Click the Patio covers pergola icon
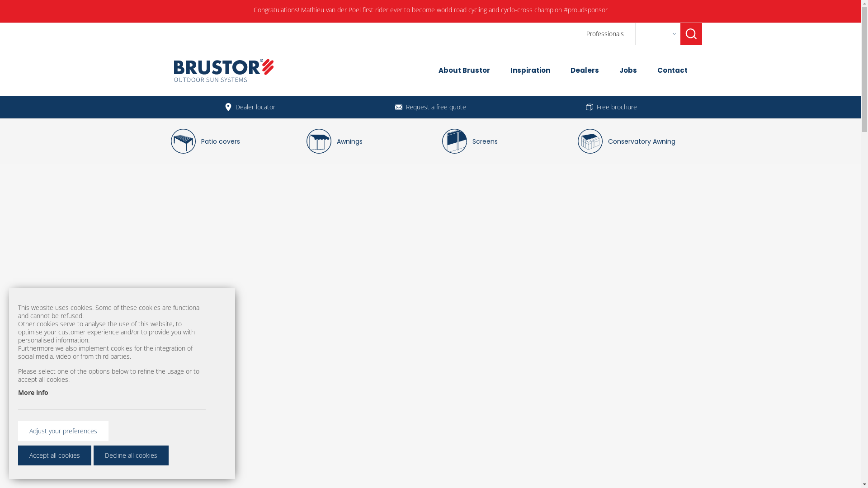 183,141
